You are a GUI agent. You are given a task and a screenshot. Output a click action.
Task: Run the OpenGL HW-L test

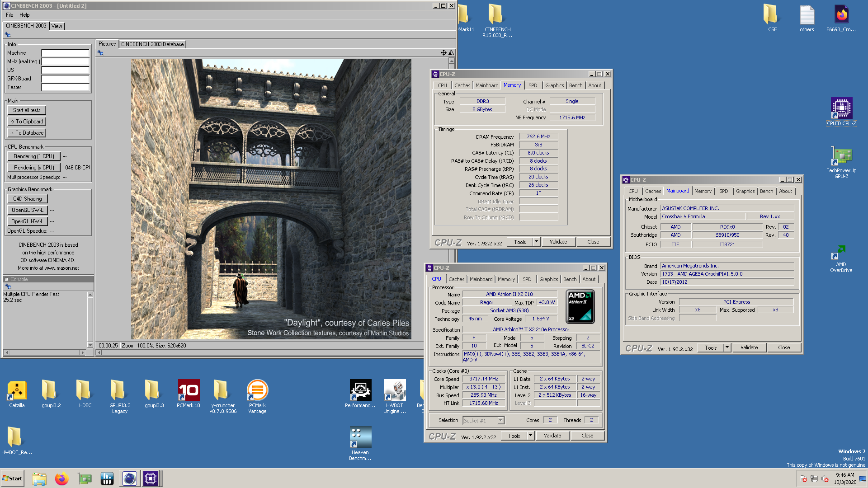28,221
